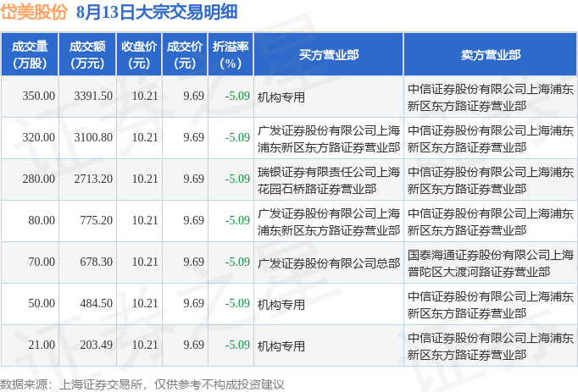The image size is (578, 392).
Task: Click 机构专用 buyer in the first row
Action: click(x=281, y=97)
